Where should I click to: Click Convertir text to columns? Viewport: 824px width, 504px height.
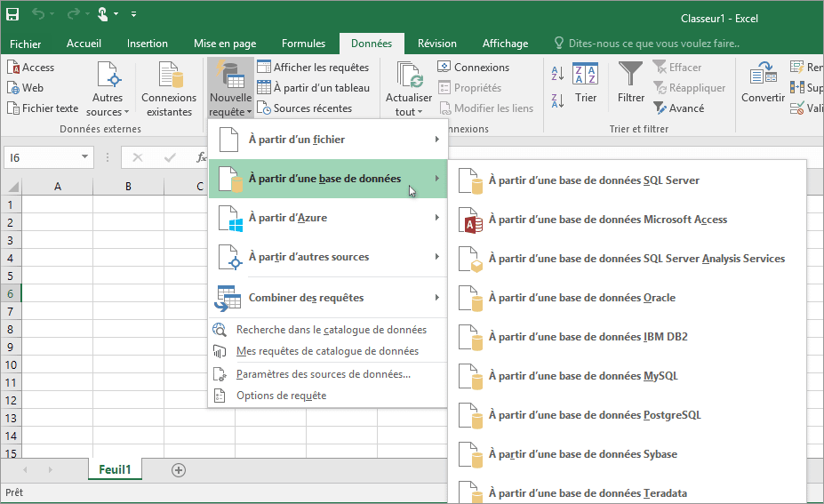pos(763,83)
